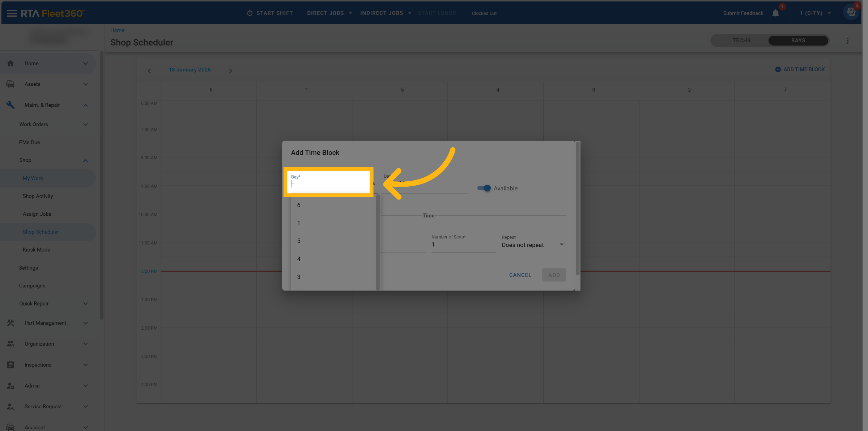868x431 pixels.
Task: Expand the Direct Jobs dropdown
Action: tap(329, 13)
